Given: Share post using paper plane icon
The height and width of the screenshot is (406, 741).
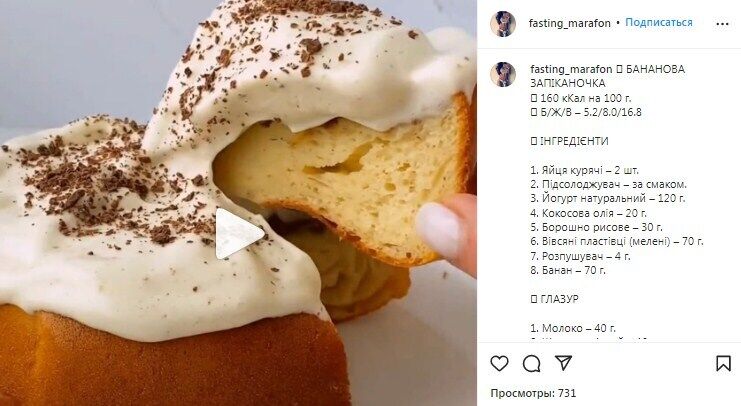Looking at the screenshot, I should [x=563, y=363].
